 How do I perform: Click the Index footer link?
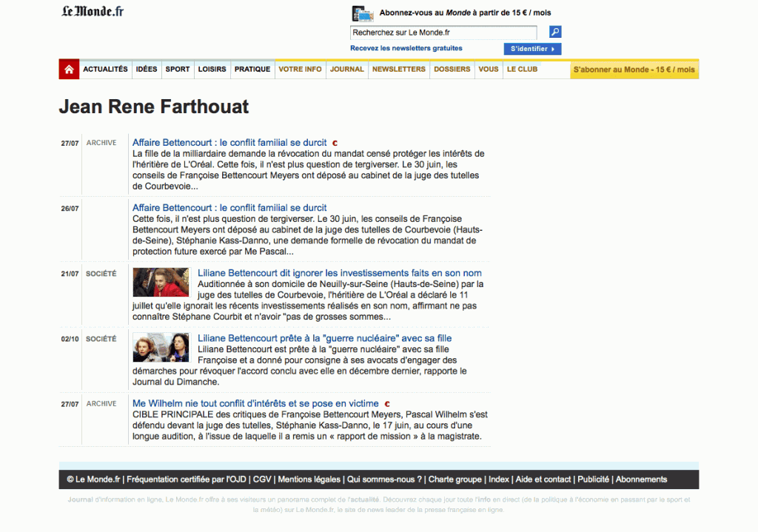point(499,479)
